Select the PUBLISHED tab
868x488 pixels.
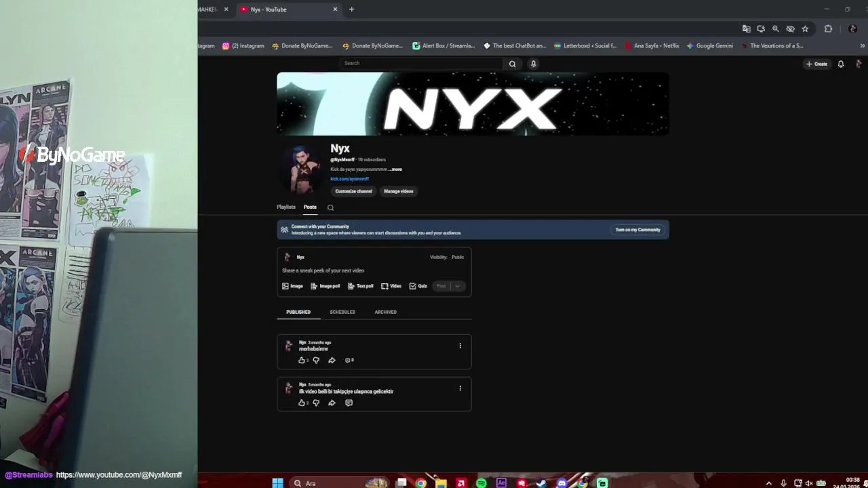[298, 312]
